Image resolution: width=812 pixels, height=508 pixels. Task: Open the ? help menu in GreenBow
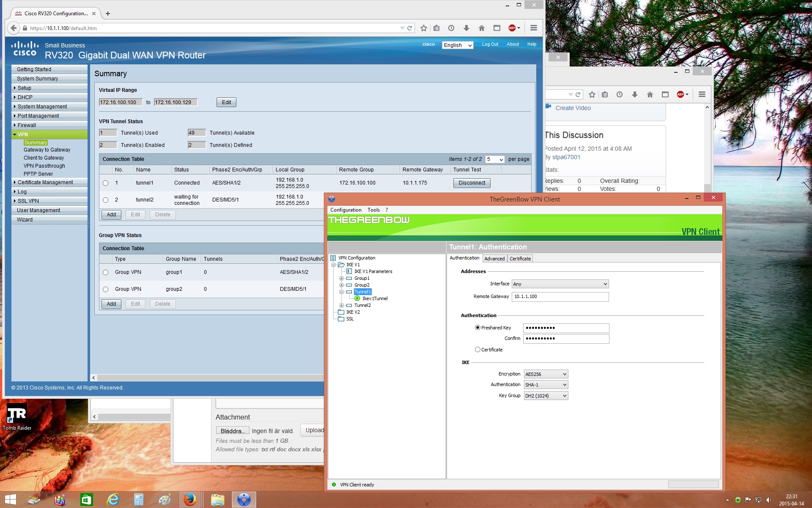click(x=387, y=210)
